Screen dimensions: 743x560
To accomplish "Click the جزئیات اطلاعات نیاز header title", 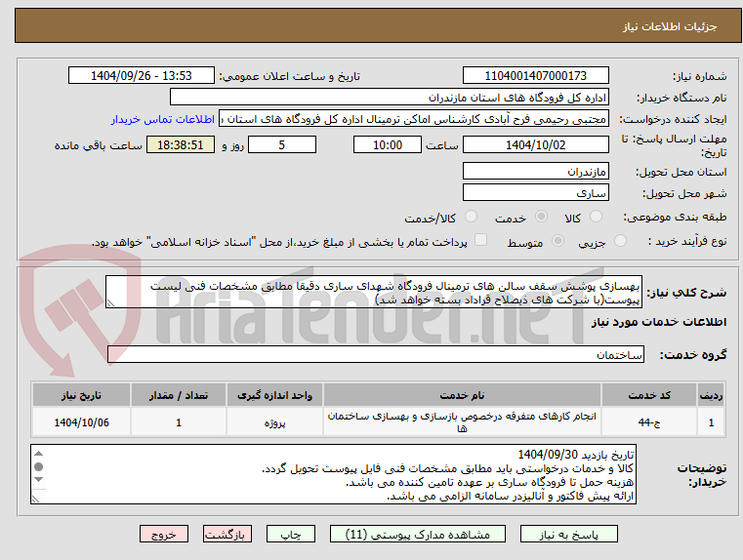I will (670, 26).
